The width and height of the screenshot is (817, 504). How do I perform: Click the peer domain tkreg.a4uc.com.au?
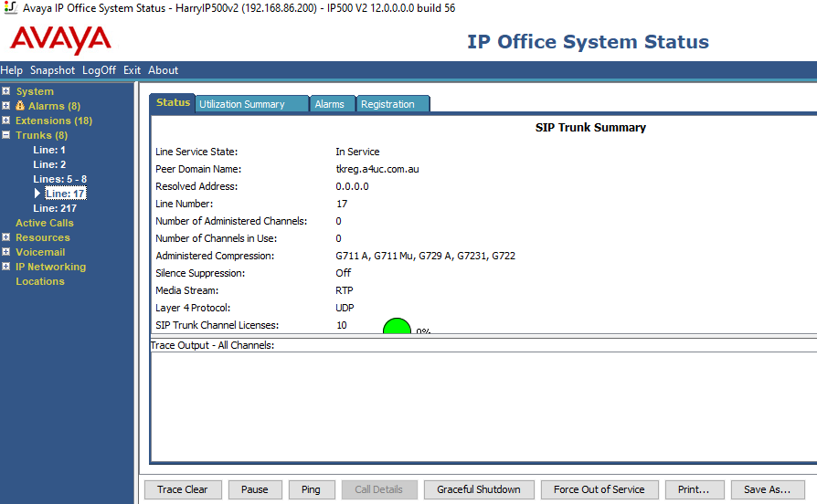click(x=377, y=169)
